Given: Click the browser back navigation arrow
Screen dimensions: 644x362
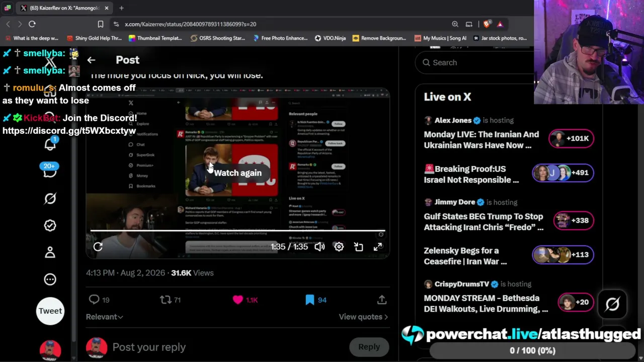Looking at the screenshot, I should pos(8,24).
